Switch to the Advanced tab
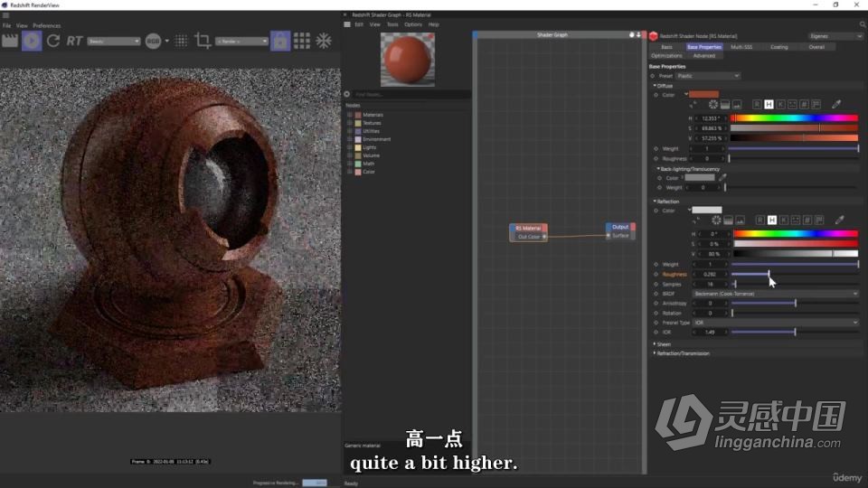The height and width of the screenshot is (488, 868). click(x=703, y=55)
